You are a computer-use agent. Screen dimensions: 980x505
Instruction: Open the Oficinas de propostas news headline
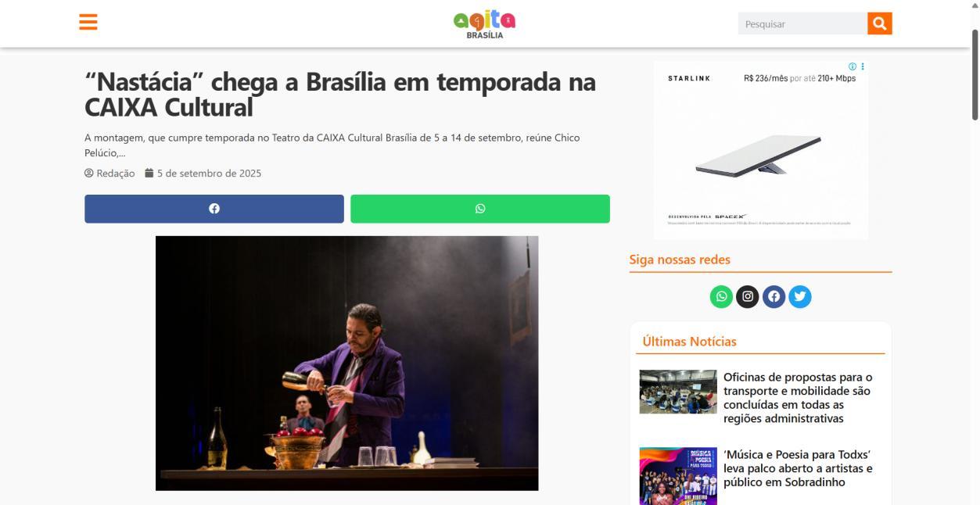[798, 398]
